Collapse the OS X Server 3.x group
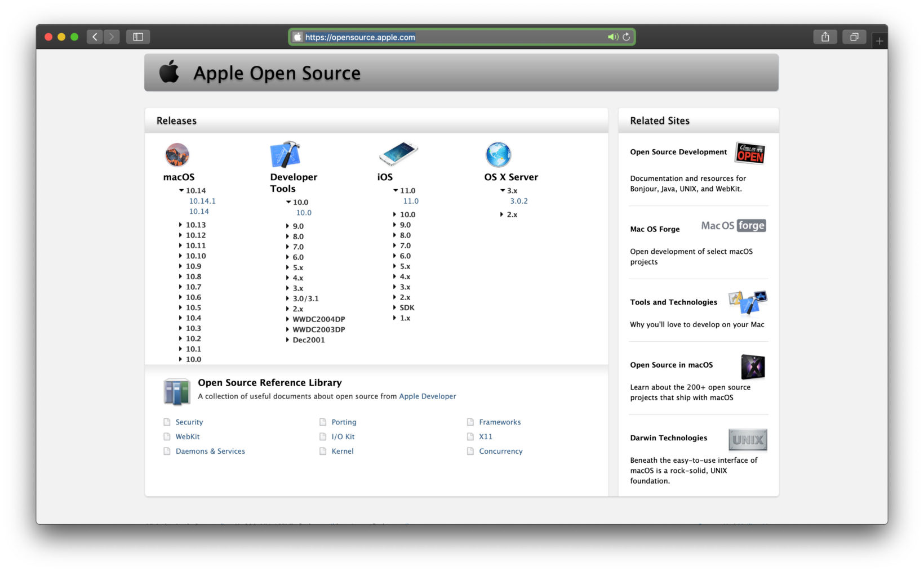Image resolution: width=924 pixels, height=572 pixels. click(503, 191)
